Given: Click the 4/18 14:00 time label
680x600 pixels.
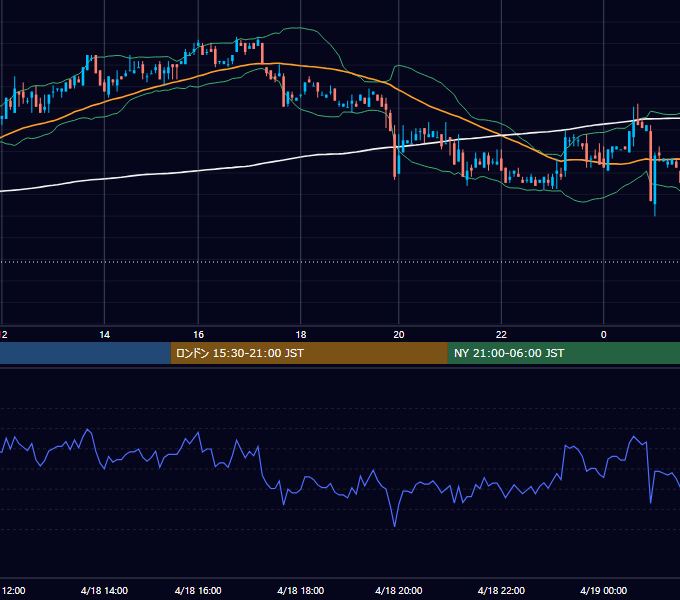Looking at the screenshot, I should (105, 590).
